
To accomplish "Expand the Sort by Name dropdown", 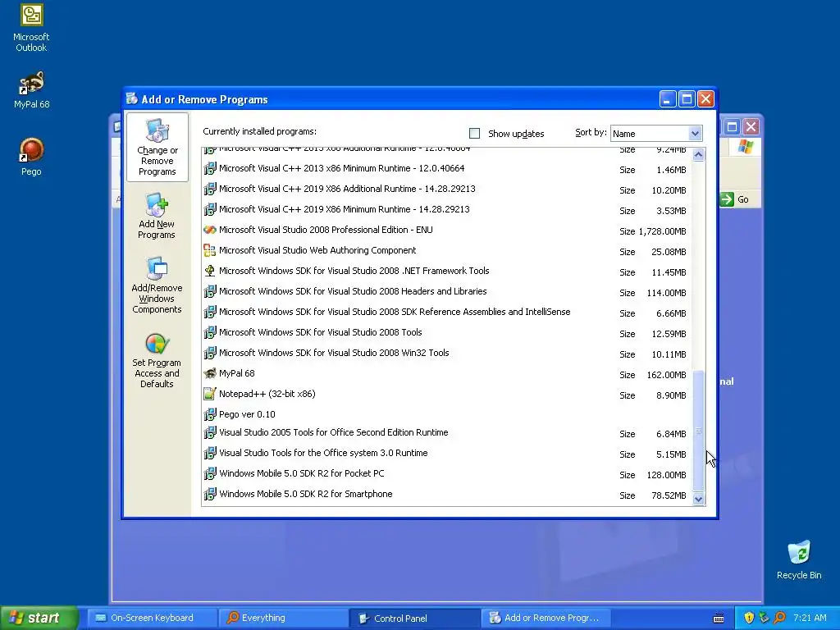I will click(695, 134).
